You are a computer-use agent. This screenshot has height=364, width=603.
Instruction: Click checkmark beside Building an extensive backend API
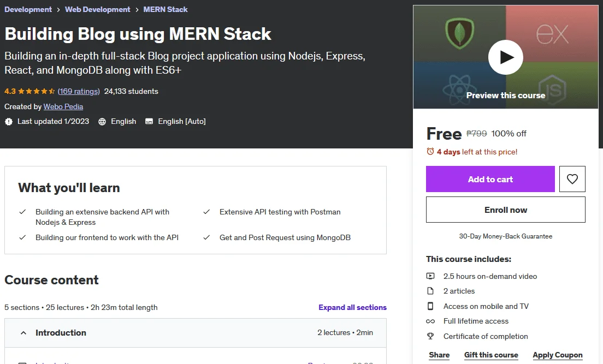[22, 212]
